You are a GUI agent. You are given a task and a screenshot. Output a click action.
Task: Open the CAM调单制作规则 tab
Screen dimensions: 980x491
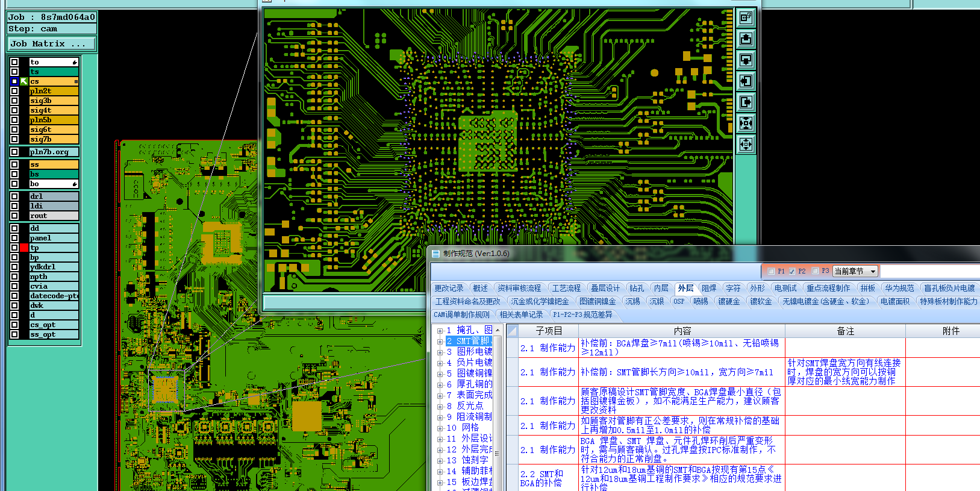tap(462, 315)
